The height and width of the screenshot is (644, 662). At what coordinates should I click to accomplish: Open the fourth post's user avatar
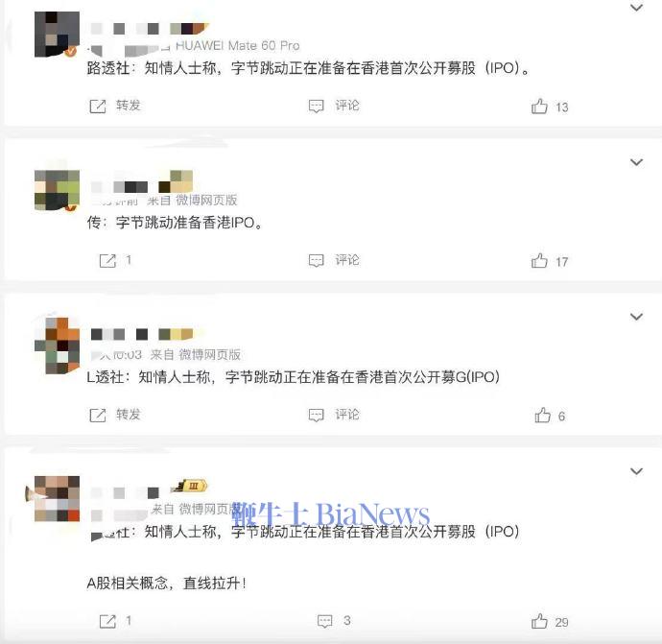tap(57, 499)
